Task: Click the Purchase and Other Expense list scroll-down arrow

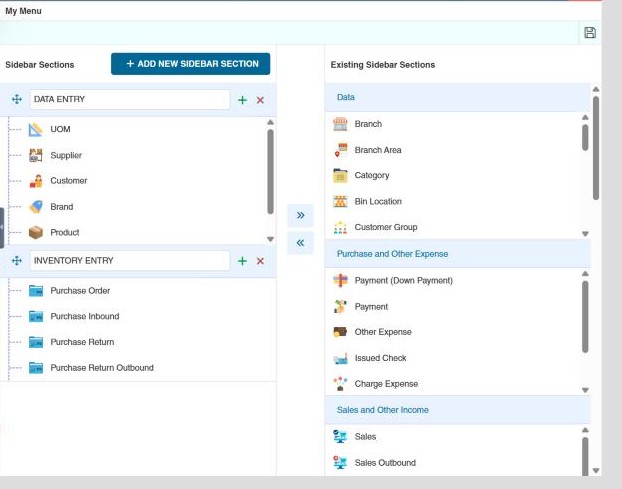Action: tap(585, 390)
